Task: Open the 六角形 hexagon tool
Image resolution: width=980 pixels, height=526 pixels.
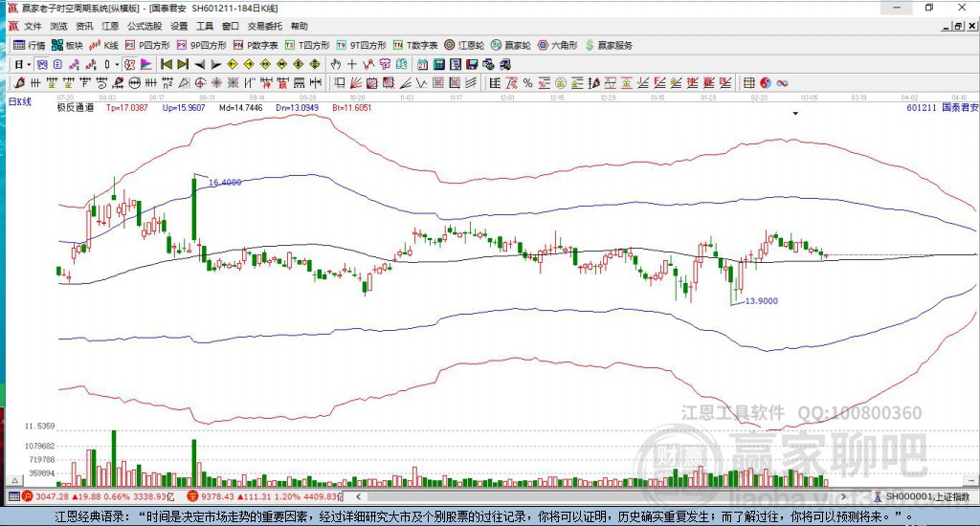Action: point(558,45)
